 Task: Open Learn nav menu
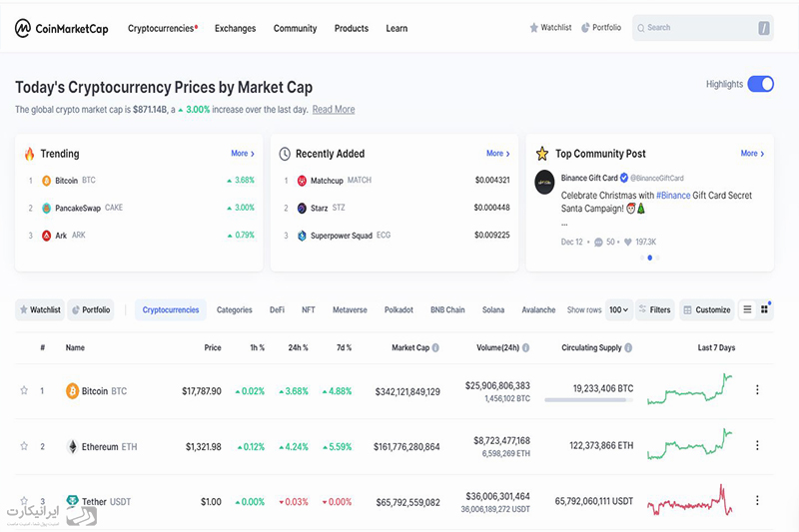point(397,29)
